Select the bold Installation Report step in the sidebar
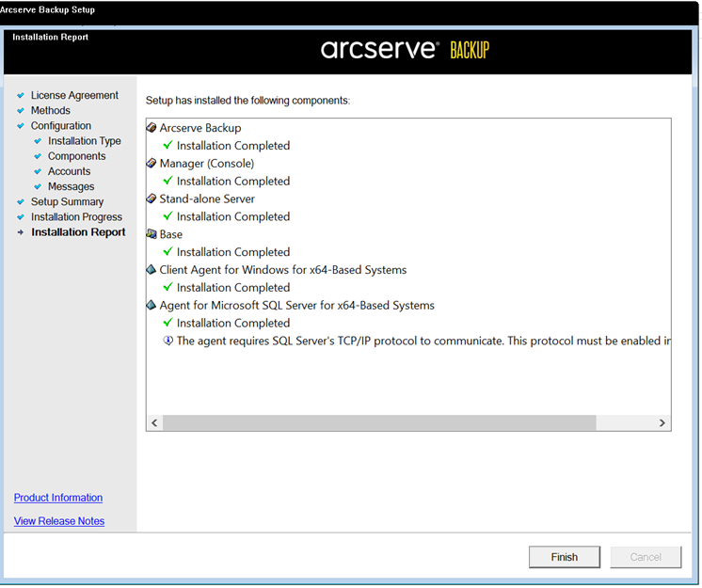This screenshot has height=588, width=702. click(78, 232)
